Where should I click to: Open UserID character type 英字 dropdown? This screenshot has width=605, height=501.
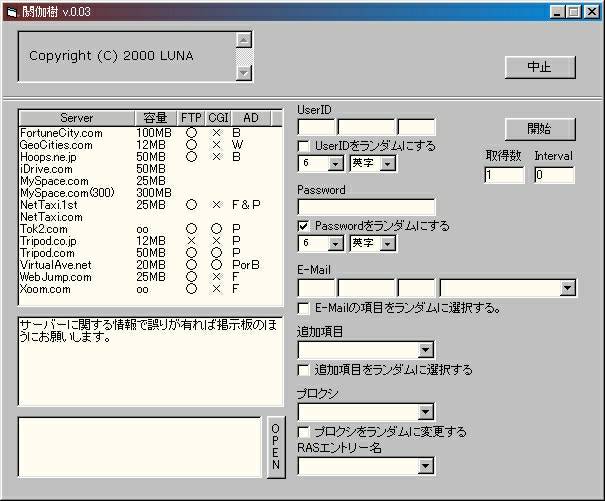[x=387, y=164]
